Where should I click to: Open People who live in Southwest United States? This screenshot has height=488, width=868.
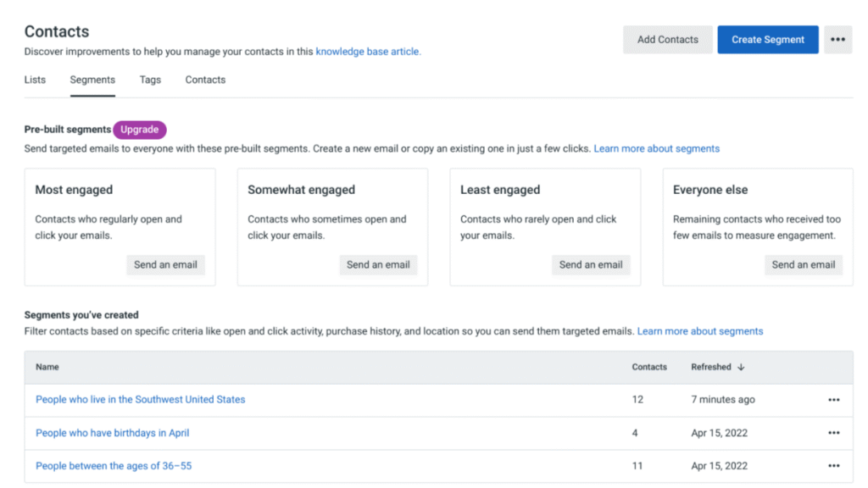[140, 400]
